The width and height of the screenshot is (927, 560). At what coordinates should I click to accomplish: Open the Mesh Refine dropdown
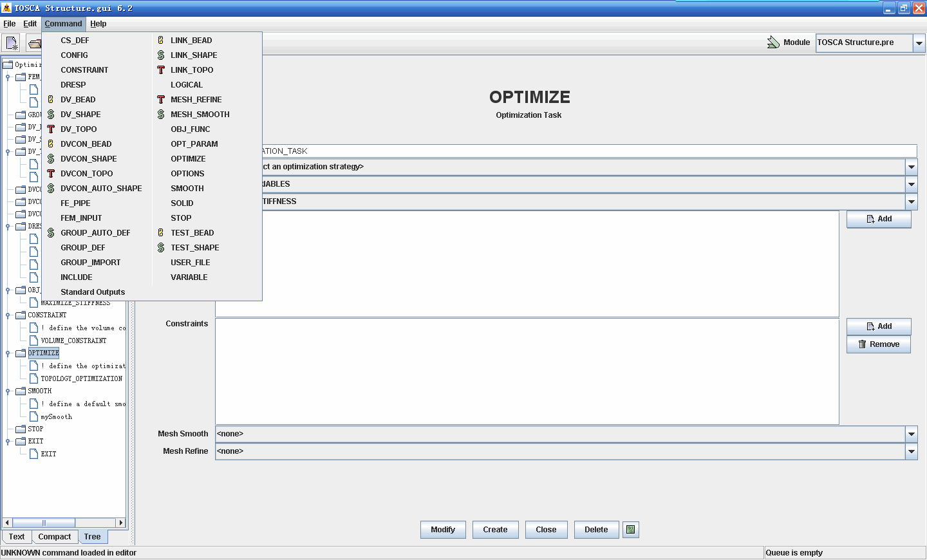coord(912,451)
